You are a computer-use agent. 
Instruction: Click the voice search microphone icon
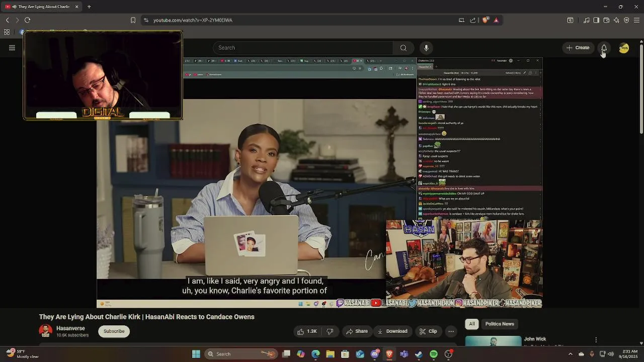tap(426, 48)
